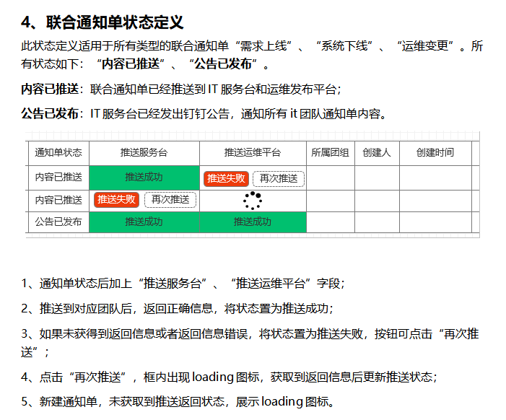
Task: Select the 所属团组 column header
Action: pos(330,153)
